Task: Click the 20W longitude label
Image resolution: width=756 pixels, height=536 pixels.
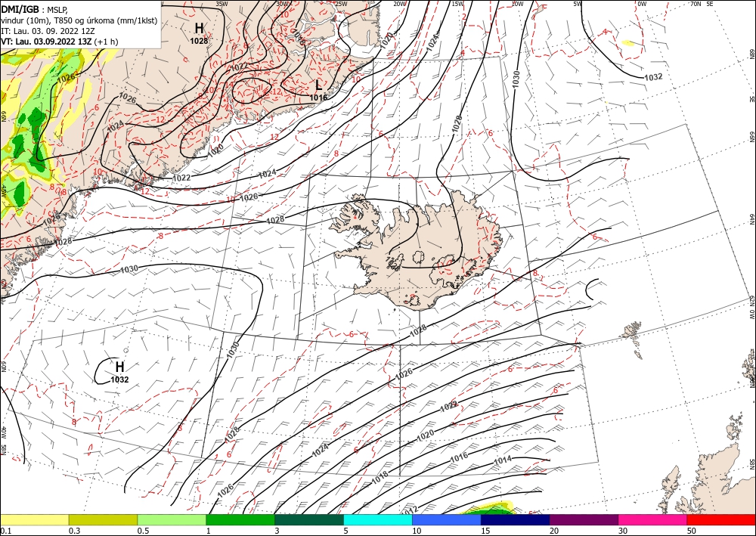Action: tap(400, 3)
